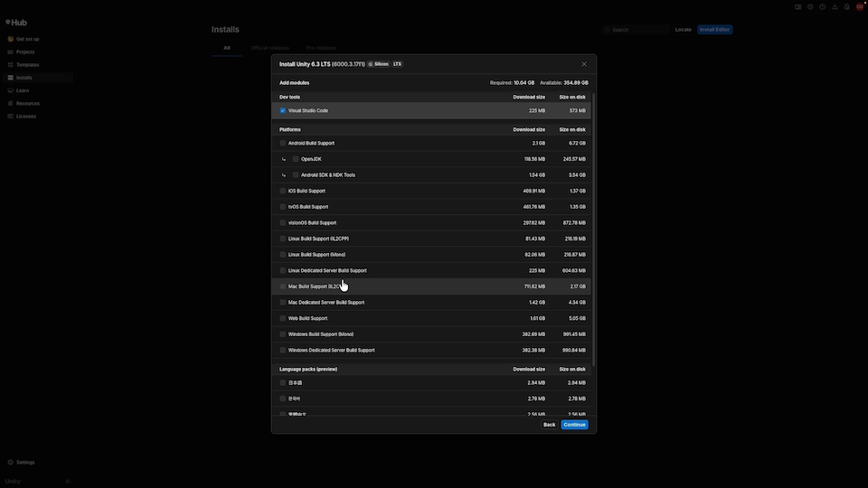Enable tvOS Build Support
The width and height of the screenshot is (868, 488).
click(x=283, y=207)
